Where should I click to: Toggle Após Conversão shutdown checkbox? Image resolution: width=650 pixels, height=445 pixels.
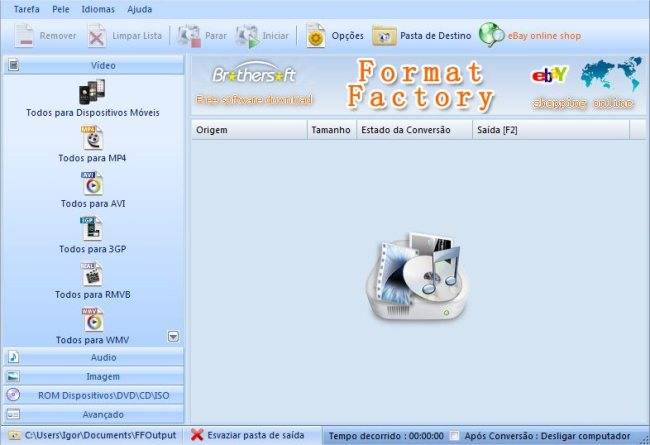(455, 436)
